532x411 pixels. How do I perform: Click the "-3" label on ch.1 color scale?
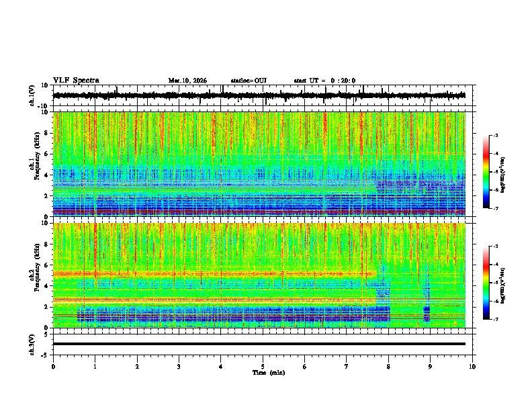click(495, 136)
